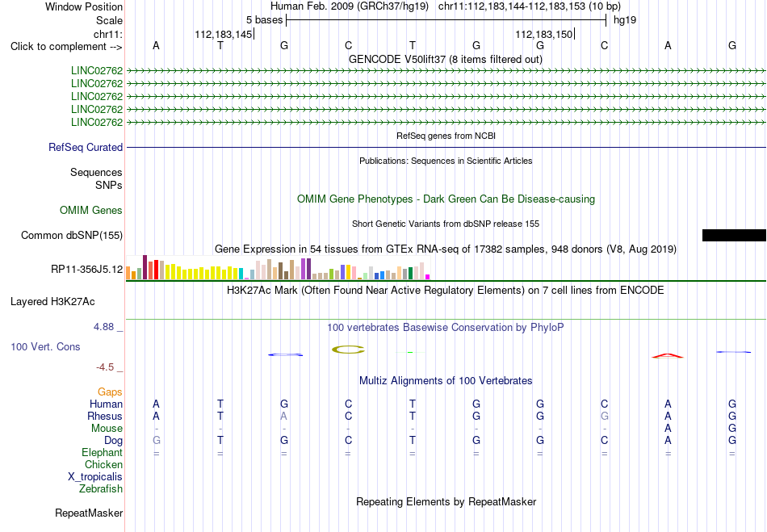Click the 100 Vert. Cons label
The height and width of the screenshot is (532, 767).
tap(45, 346)
